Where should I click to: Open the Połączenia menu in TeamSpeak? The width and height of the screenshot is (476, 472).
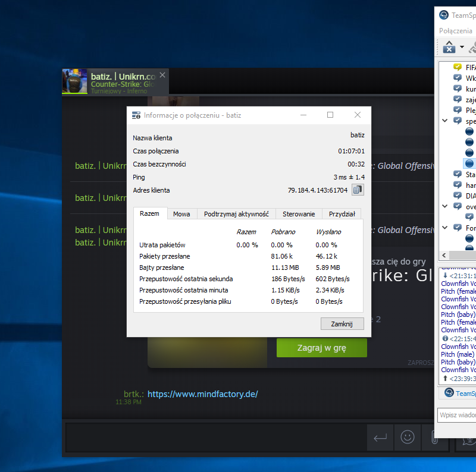pos(456,31)
